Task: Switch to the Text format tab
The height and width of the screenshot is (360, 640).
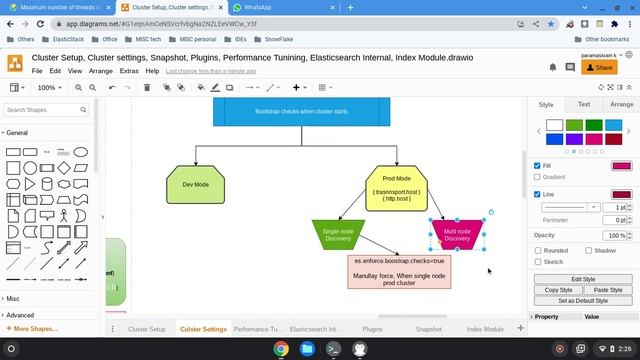Action: (x=584, y=104)
